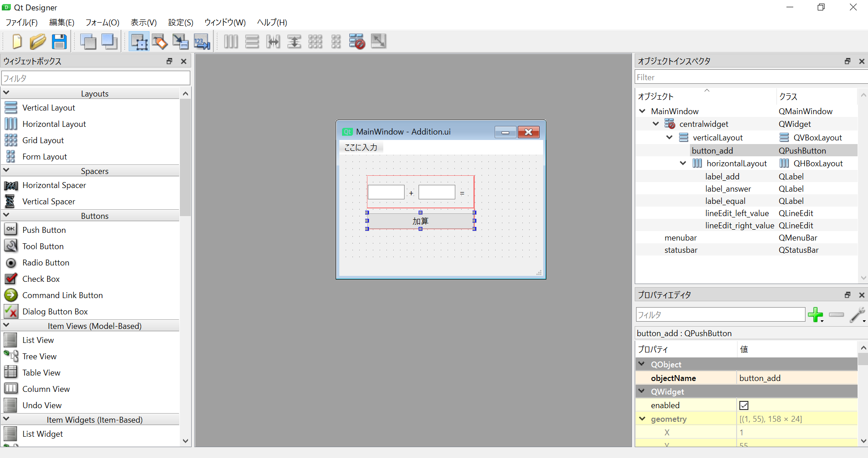
Task: Select the Check Box widget in Widget Box
Action: (41, 279)
